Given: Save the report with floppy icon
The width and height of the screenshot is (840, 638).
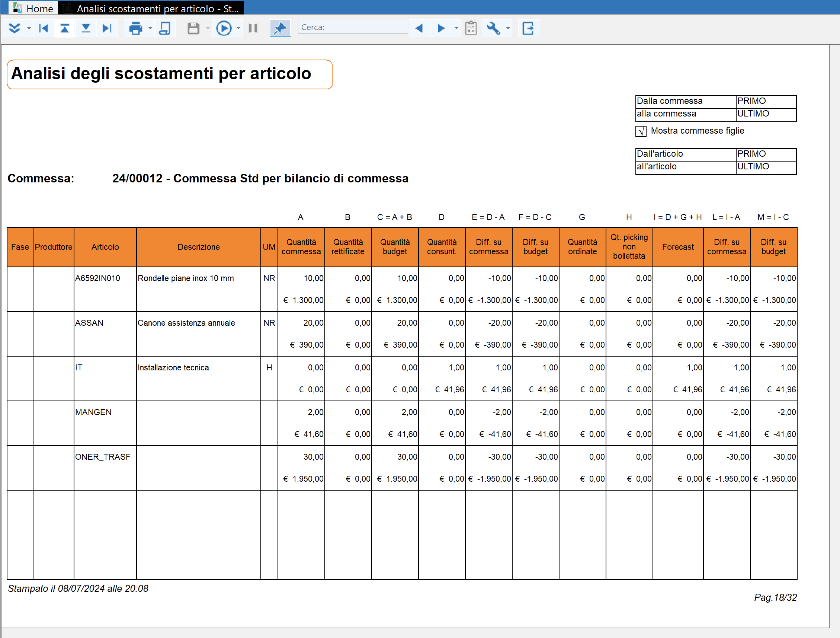Looking at the screenshot, I should pos(193,28).
